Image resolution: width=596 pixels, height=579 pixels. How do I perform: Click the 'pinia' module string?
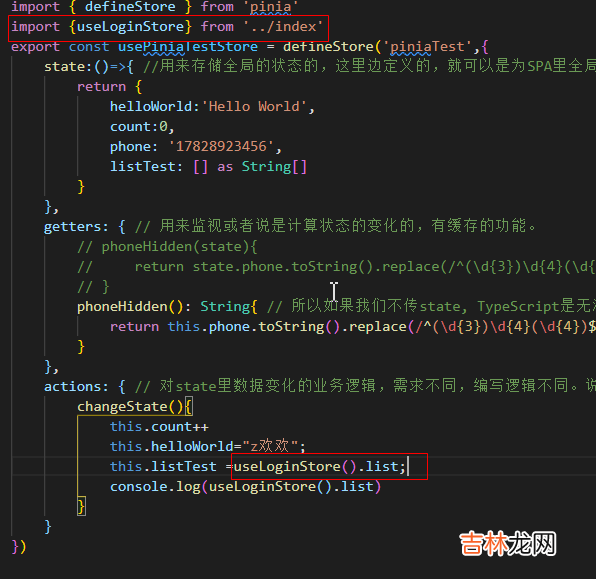[x=270, y=7]
